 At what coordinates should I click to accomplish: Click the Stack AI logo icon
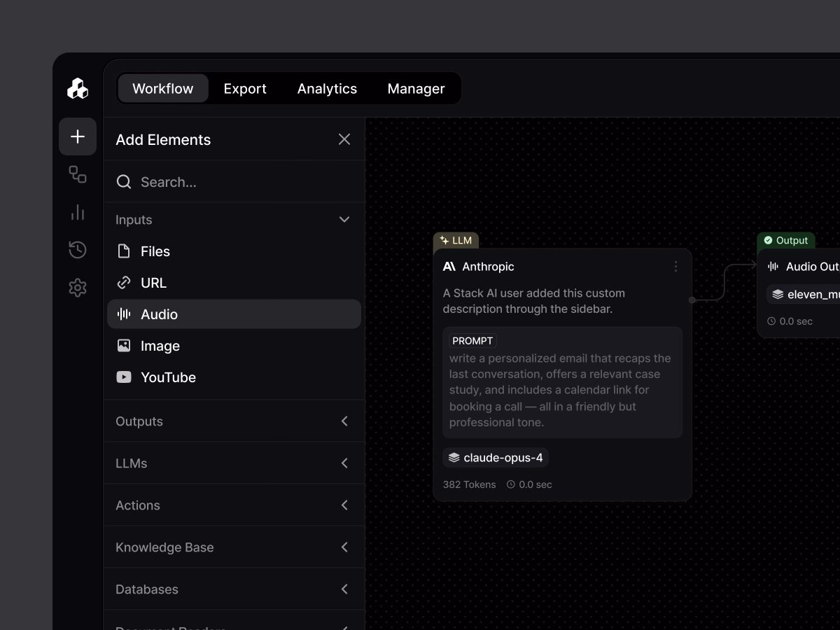[78, 88]
